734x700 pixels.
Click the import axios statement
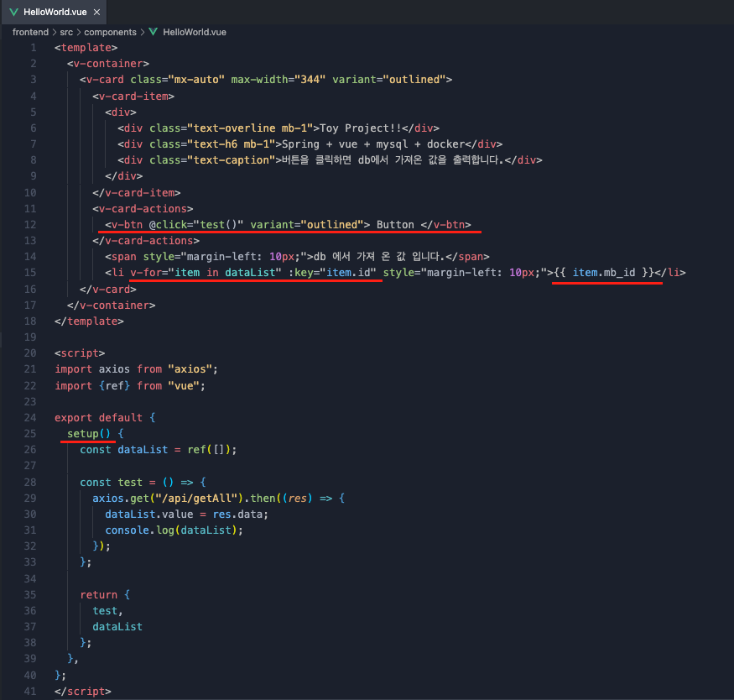(x=136, y=369)
